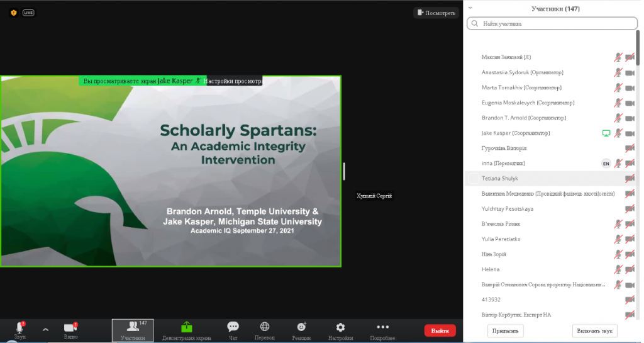Click muted mic icon for Marta Tomakhiv
This screenshot has width=644, height=343.
[618, 88]
